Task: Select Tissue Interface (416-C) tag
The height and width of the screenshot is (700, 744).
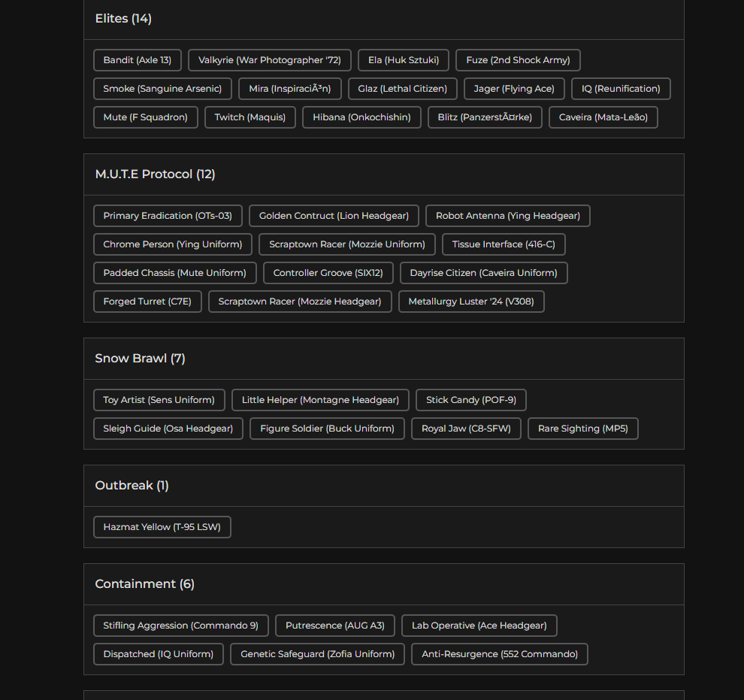Action: pos(504,244)
